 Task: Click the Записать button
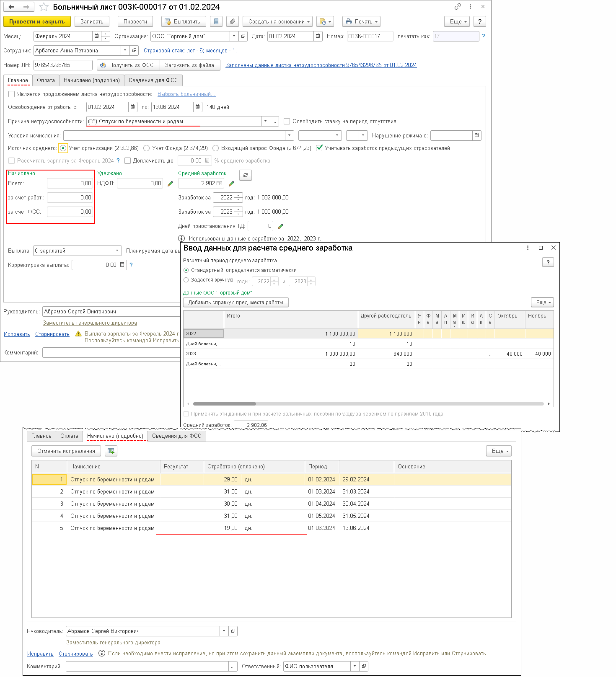pyautogui.click(x=92, y=22)
